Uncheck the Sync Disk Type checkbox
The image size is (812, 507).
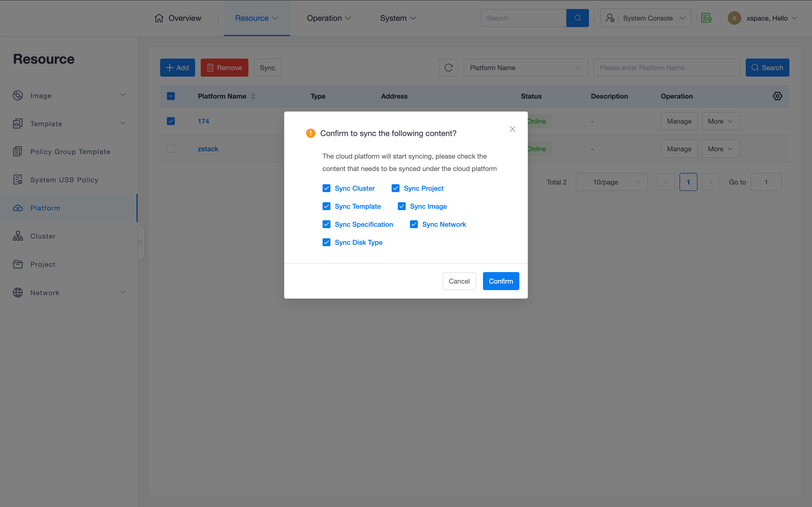click(326, 242)
